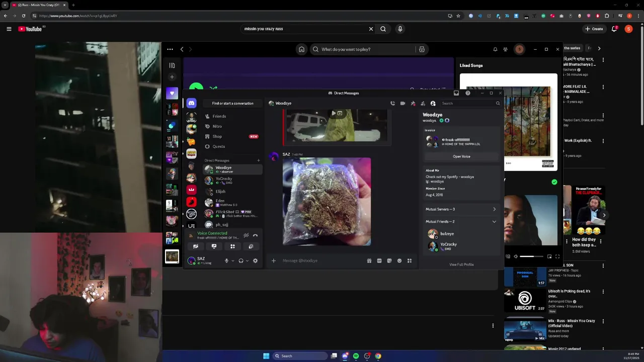Adjust Spotify volume slider

[x=531, y=256]
